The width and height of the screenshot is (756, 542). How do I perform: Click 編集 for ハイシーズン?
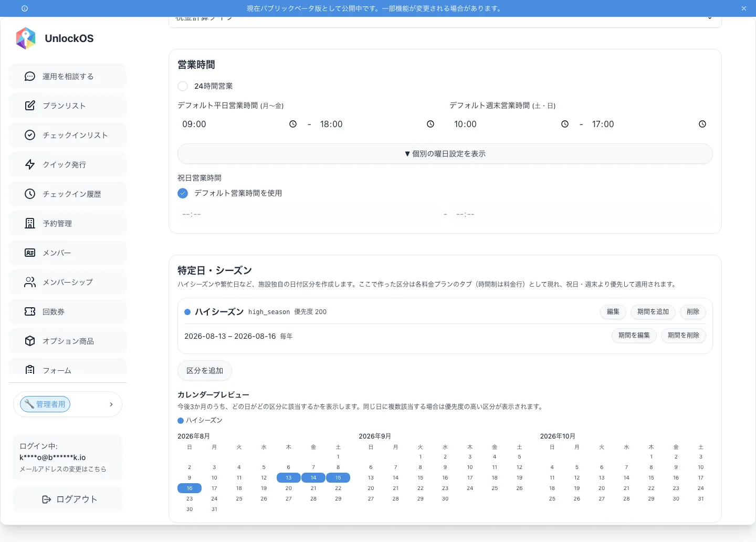point(613,312)
